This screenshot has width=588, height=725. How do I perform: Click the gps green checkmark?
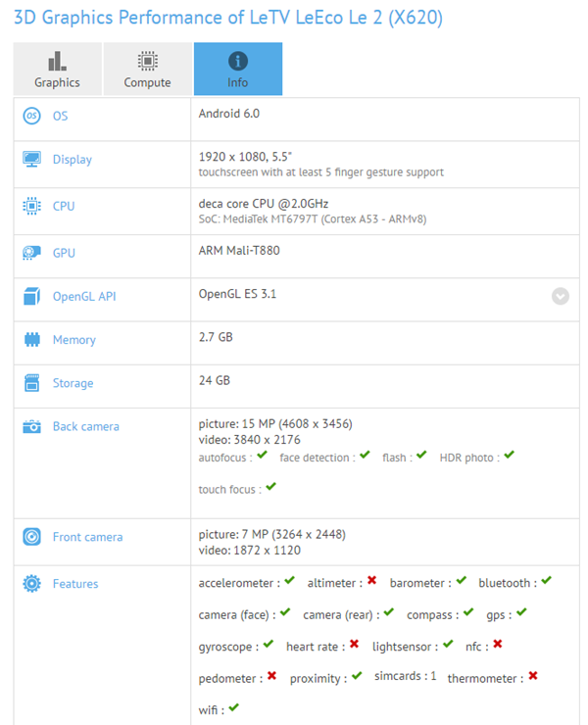pyautogui.click(x=521, y=612)
